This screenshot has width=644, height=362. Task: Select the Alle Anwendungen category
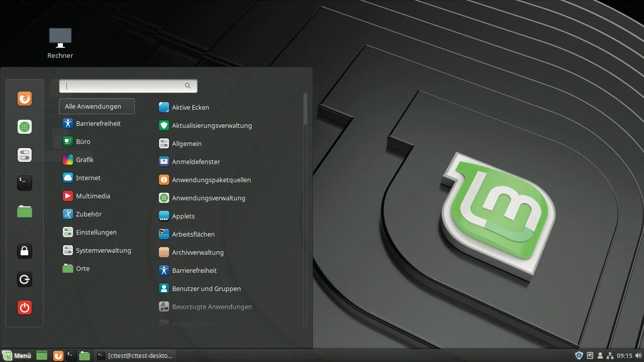[96, 106]
